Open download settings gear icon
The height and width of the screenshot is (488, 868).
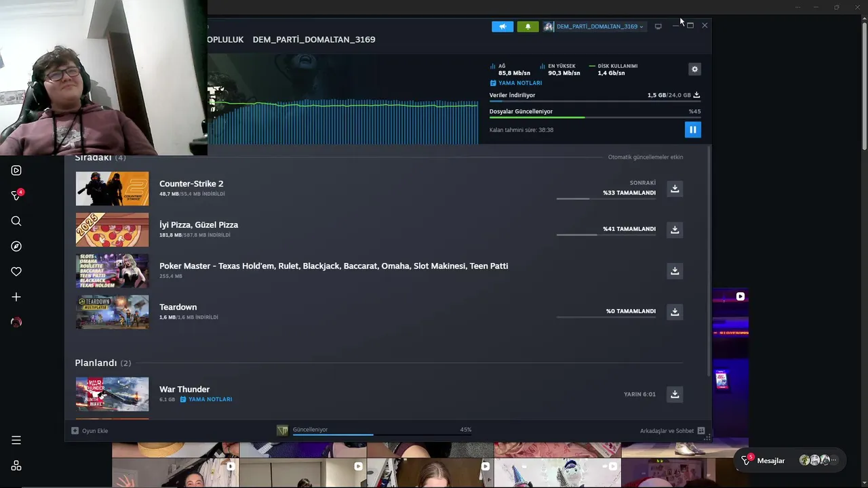(x=694, y=69)
